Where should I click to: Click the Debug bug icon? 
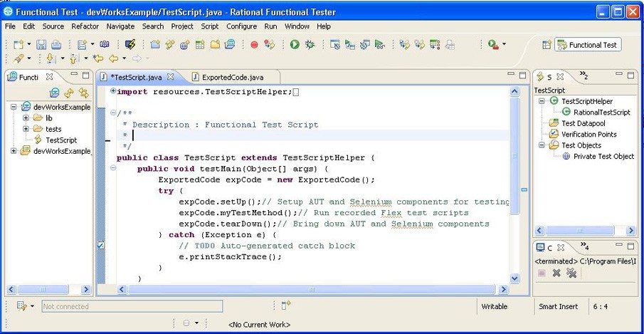310,44
